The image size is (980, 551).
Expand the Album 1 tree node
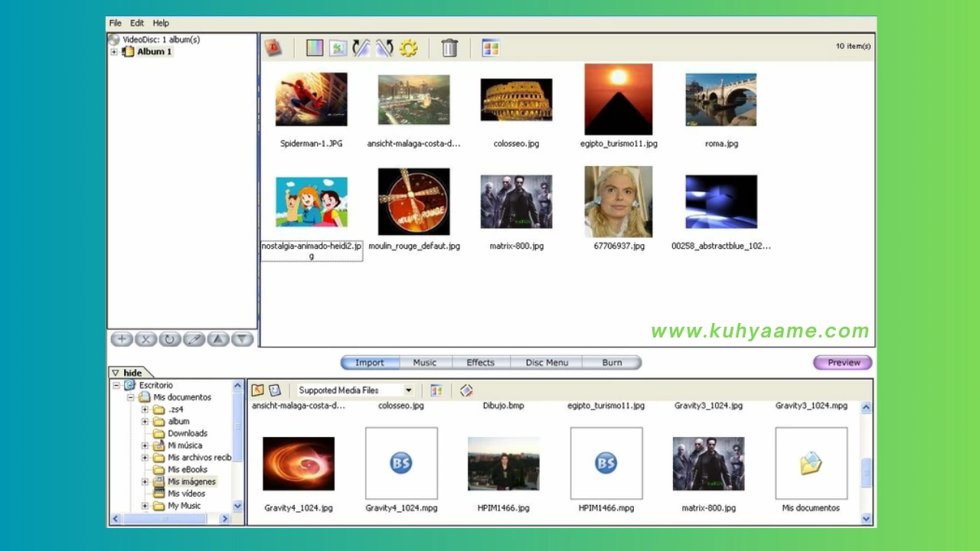[x=114, y=52]
